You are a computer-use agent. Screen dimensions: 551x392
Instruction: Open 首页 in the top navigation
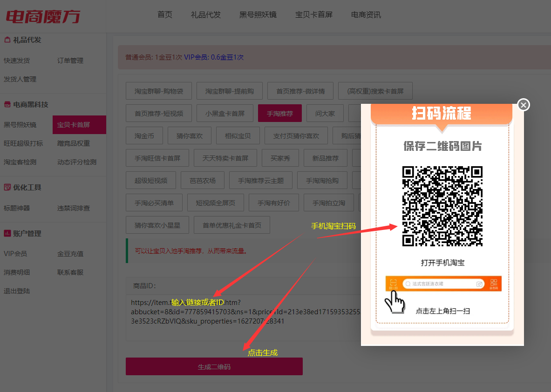pos(165,15)
